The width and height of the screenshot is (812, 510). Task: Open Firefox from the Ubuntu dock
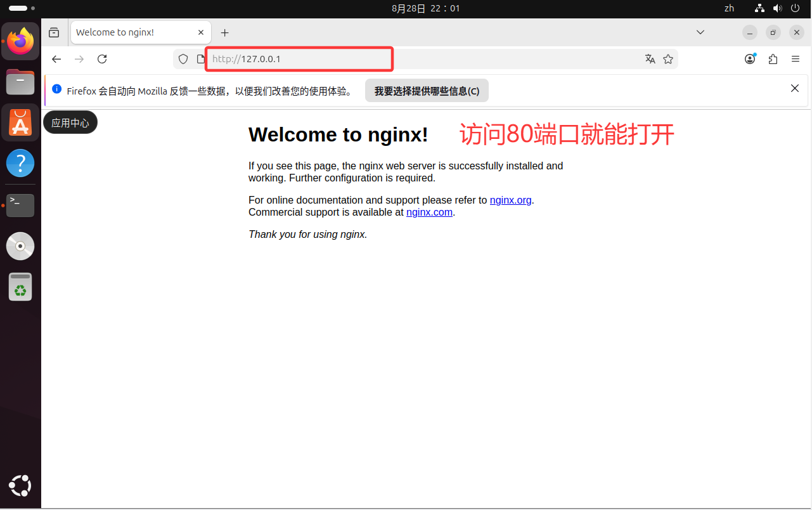pos(20,41)
